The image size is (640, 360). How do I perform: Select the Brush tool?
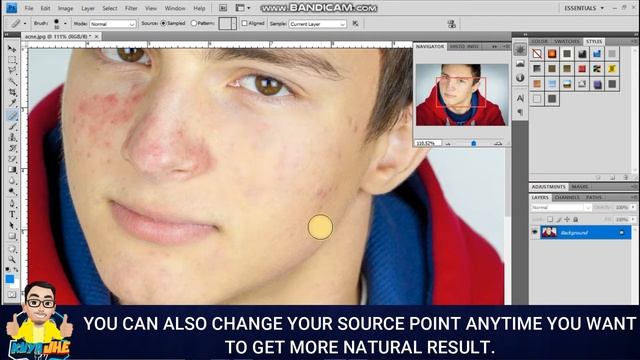(12, 127)
